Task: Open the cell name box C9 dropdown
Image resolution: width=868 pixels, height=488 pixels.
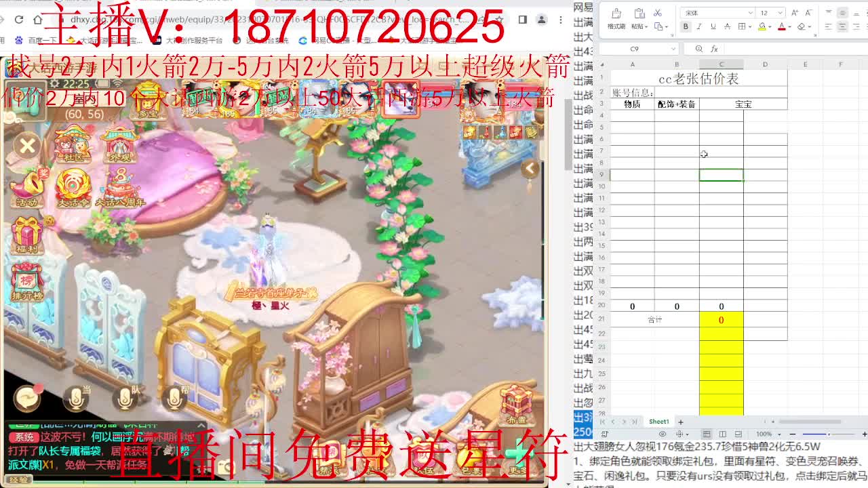Action: point(673,49)
